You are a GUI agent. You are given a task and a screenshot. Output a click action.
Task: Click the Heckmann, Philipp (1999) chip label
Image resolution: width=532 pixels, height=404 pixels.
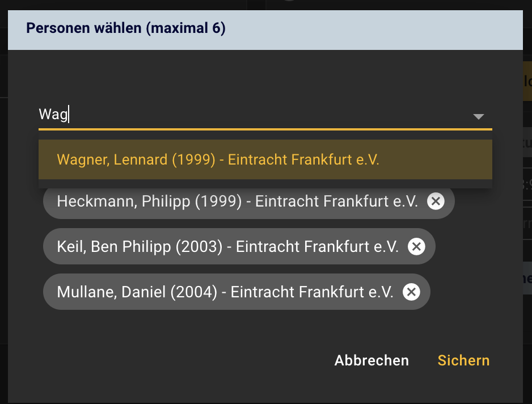tap(237, 201)
